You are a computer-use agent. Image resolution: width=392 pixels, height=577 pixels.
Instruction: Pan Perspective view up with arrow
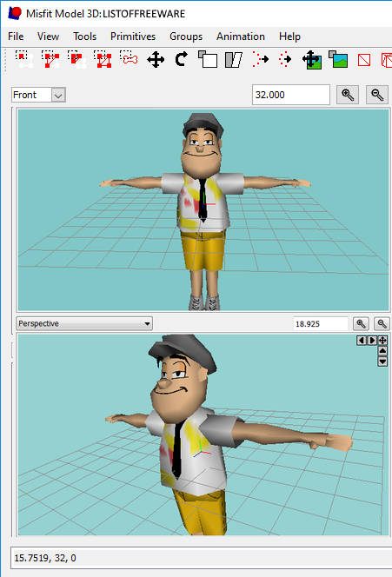tap(382, 351)
